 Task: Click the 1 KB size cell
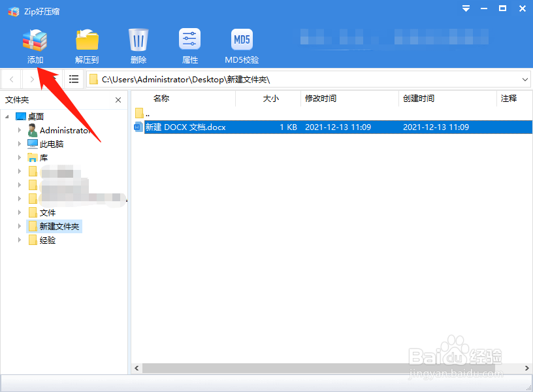point(288,127)
